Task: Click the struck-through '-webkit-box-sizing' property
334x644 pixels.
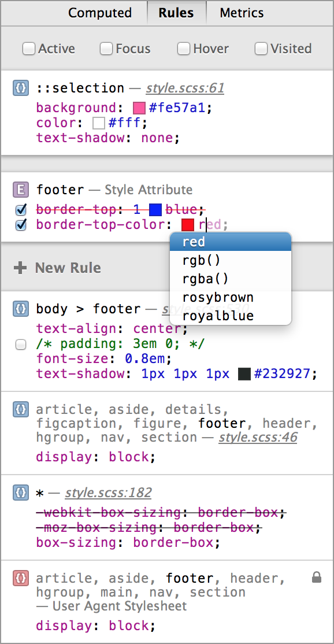Action: click(108, 513)
